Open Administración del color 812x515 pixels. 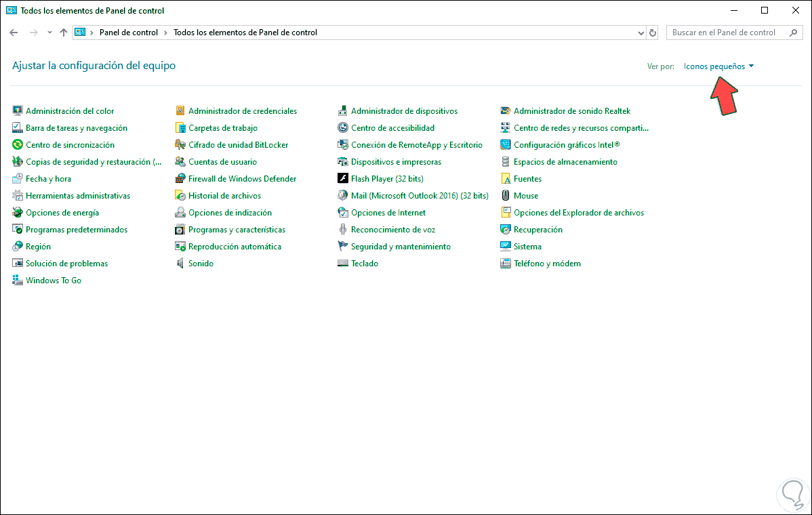click(70, 110)
